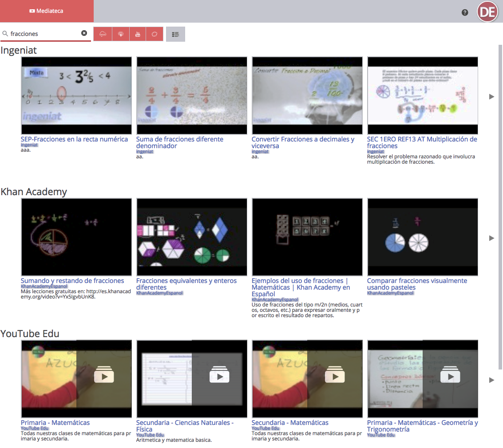
Task: Click the Suma de fracciones video thumbnail
Action: point(192,95)
